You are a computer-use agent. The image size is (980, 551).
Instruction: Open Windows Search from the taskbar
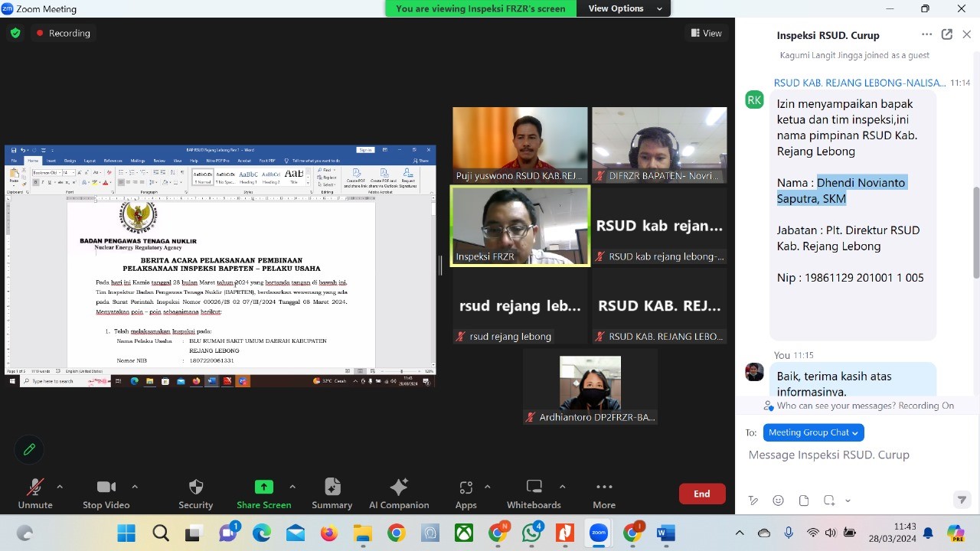160,533
